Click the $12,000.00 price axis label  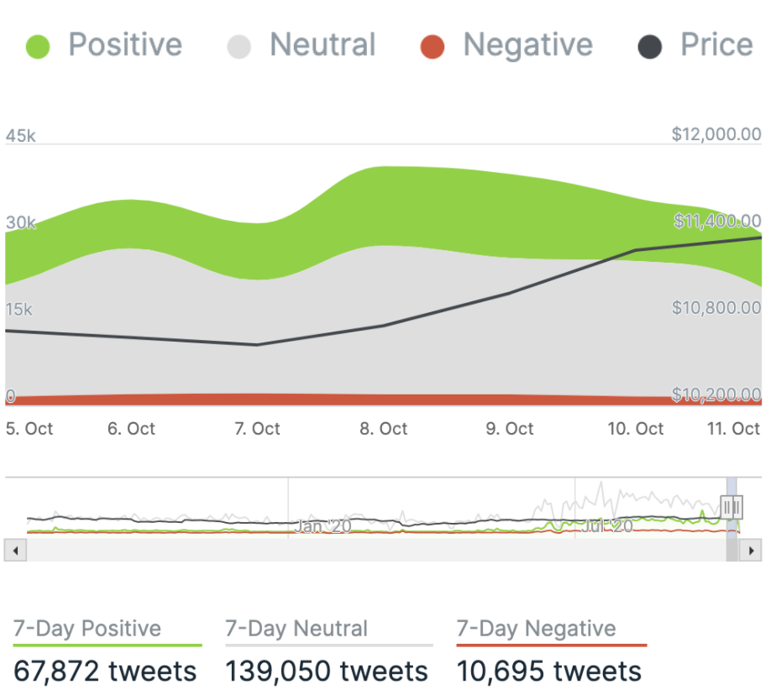716,135
